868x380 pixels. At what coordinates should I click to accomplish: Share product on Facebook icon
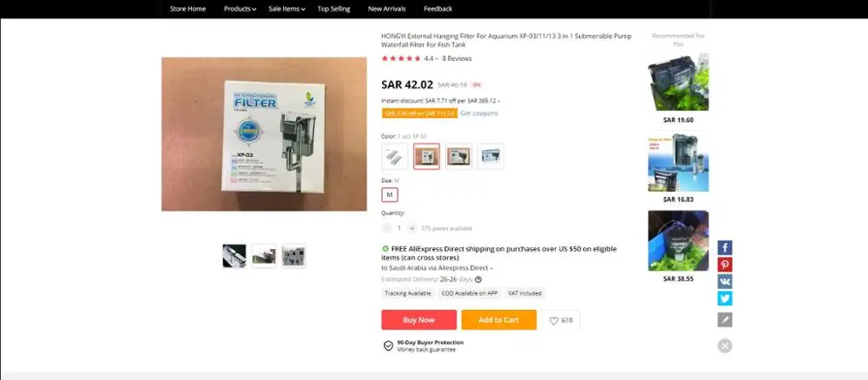click(725, 248)
